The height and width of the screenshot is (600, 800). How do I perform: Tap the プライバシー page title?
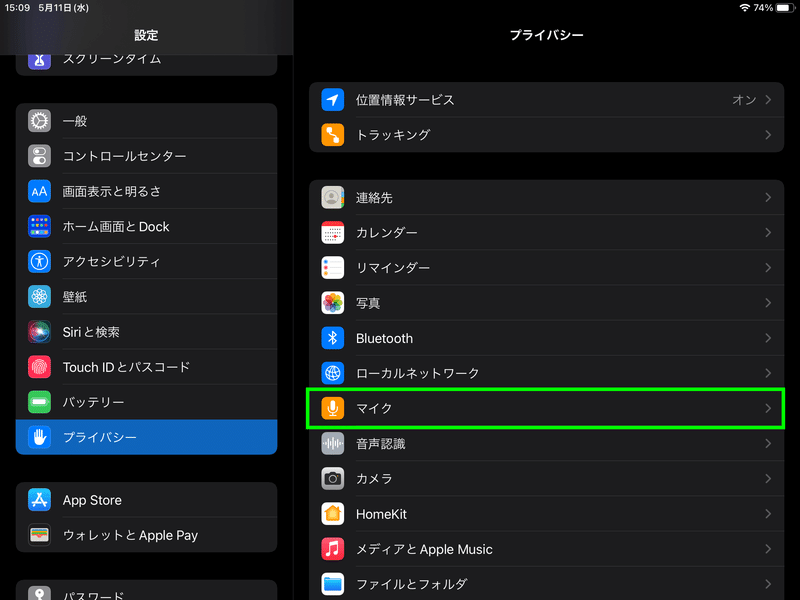(x=546, y=35)
